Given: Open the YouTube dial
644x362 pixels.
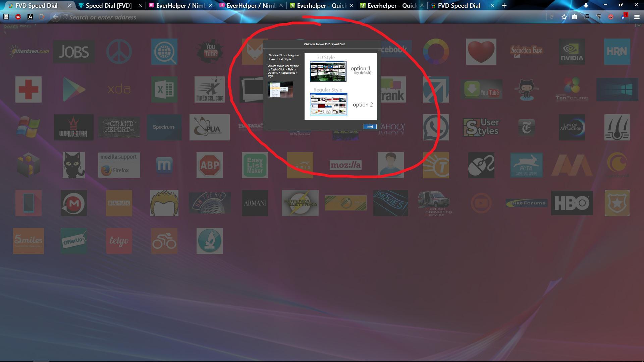Looking at the screenshot, I should tap(210, 52).
